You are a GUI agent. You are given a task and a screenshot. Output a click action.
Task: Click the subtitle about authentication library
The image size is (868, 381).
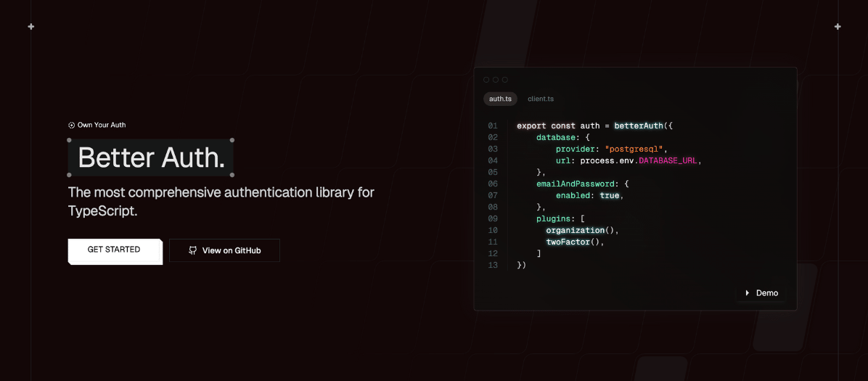tap(221, 202)
